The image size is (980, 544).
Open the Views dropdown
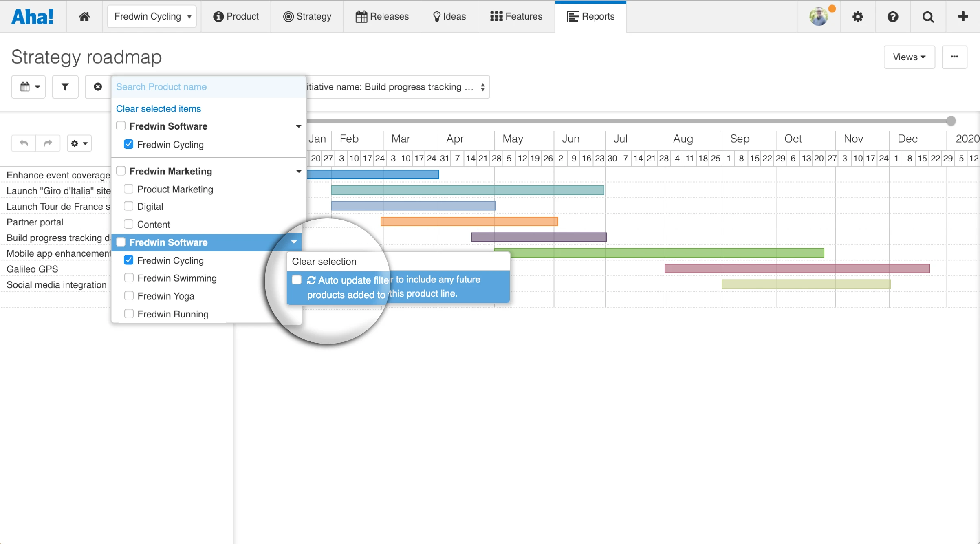(x=909, y=57)
